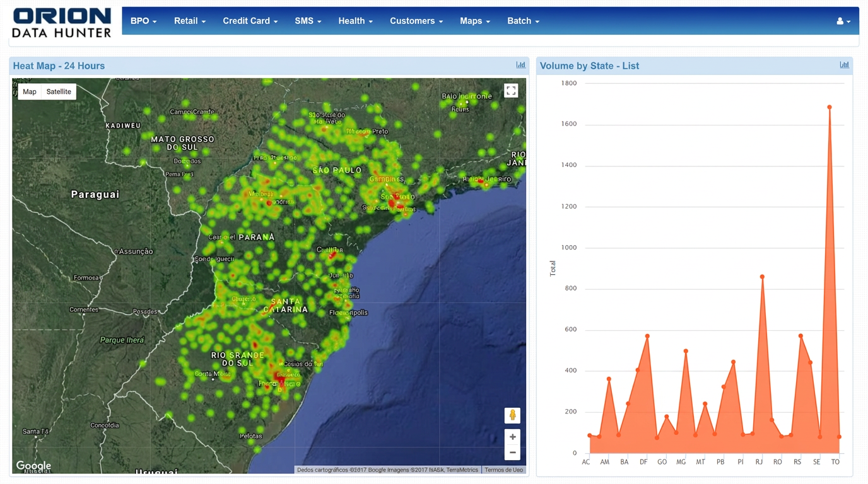The image size is (868, 484).
Task: Open the Batch dropdown menu
Action: click(523, 21)
